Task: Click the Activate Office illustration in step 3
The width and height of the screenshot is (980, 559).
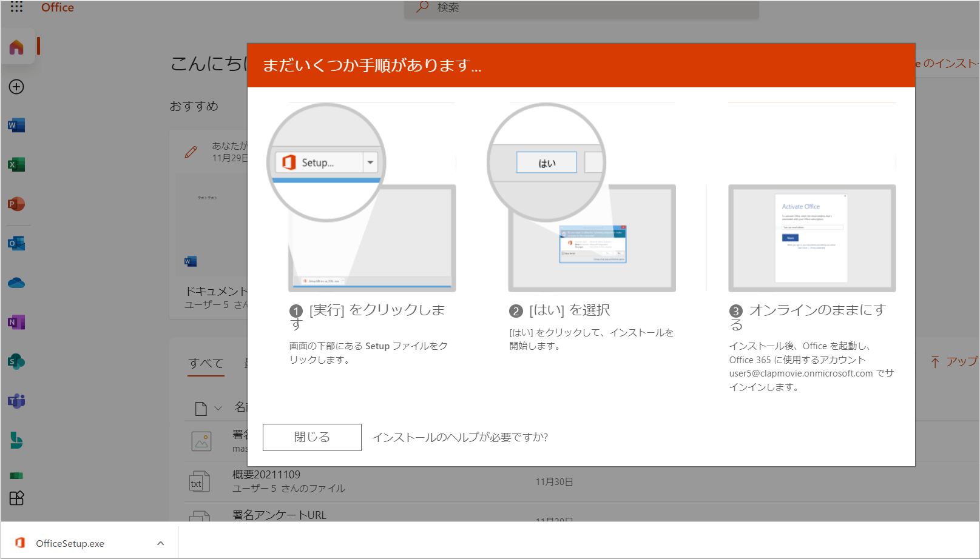Action: [x=812, y=238]
